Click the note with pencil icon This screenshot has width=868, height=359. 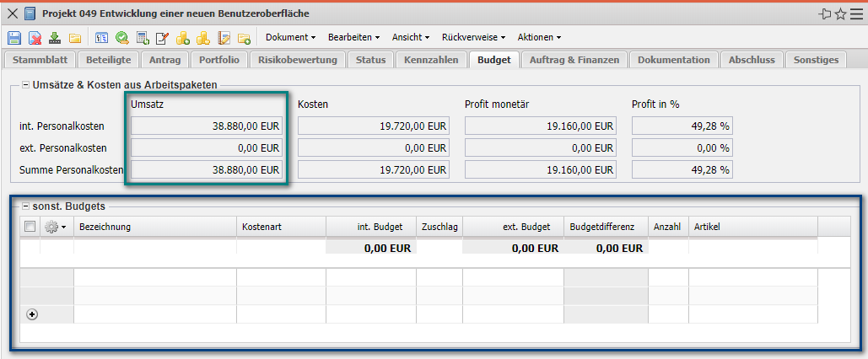163,38
